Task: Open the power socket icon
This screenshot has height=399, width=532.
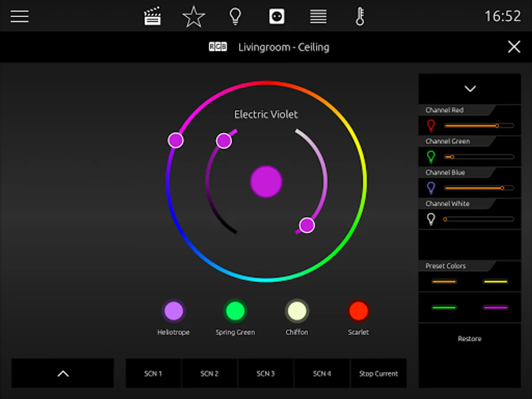Action: 277,17
